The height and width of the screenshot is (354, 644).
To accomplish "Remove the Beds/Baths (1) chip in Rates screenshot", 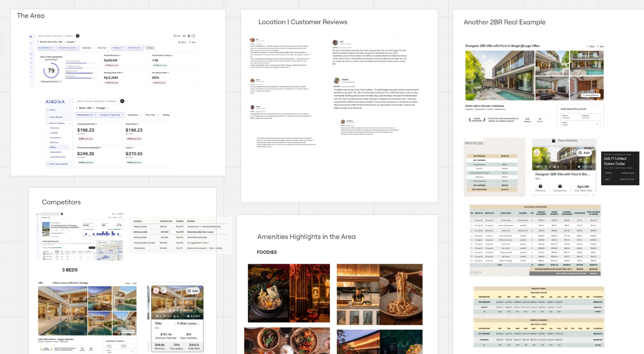I will pyautogui.click(x=95, y=115).
